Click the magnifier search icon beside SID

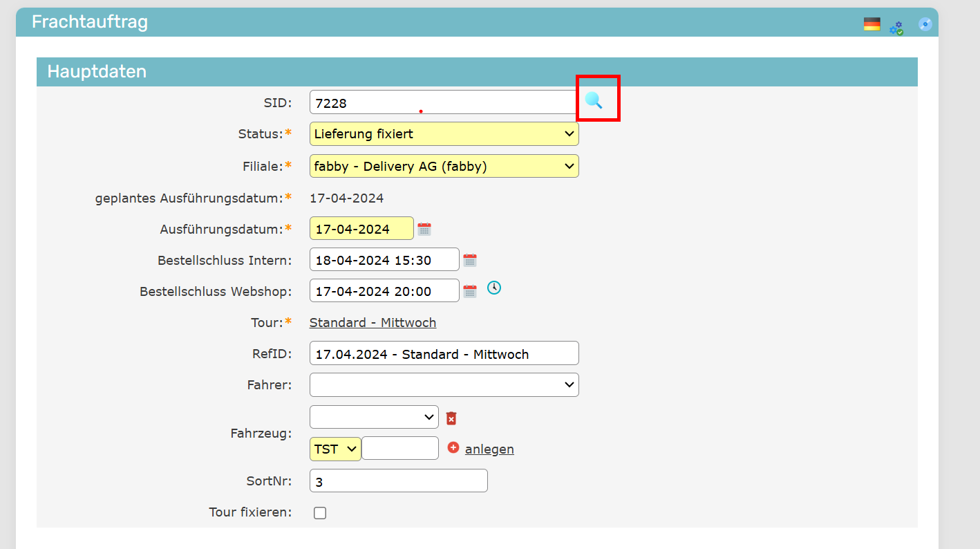click(594, 100)
